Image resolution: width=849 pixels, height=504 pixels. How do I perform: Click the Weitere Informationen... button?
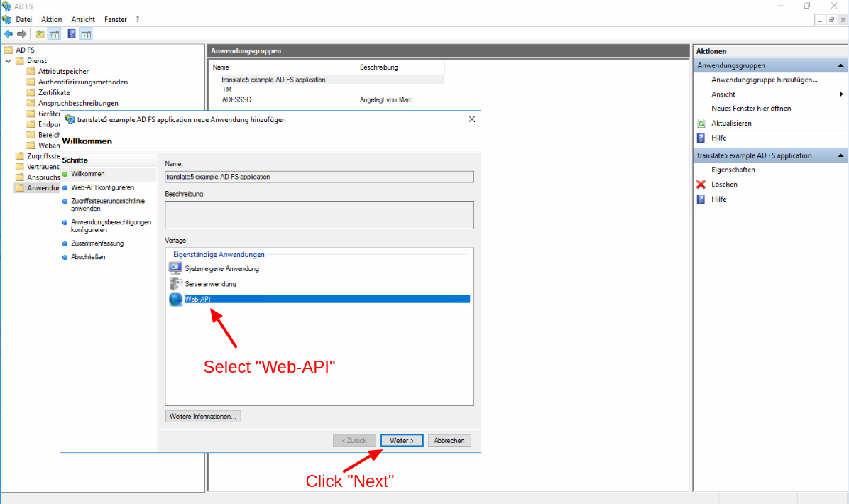[203, 416]
